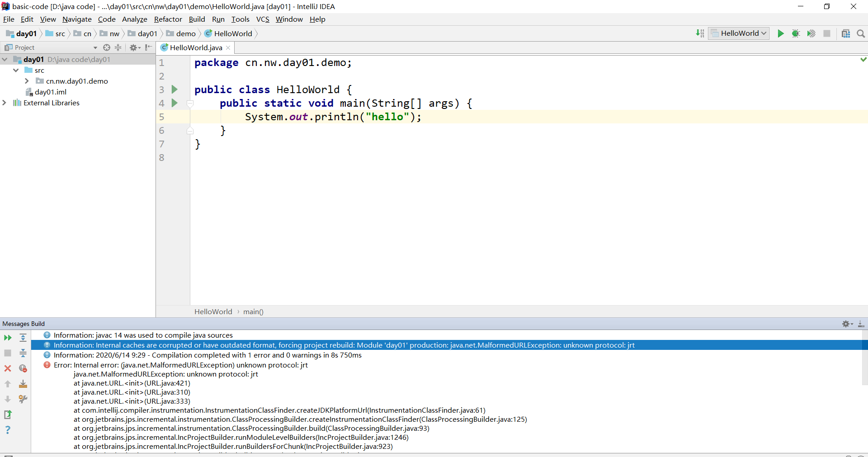This screenshot has width=868, height=457.
Task: Collapse all in Project panel
Action: (118, 47)
